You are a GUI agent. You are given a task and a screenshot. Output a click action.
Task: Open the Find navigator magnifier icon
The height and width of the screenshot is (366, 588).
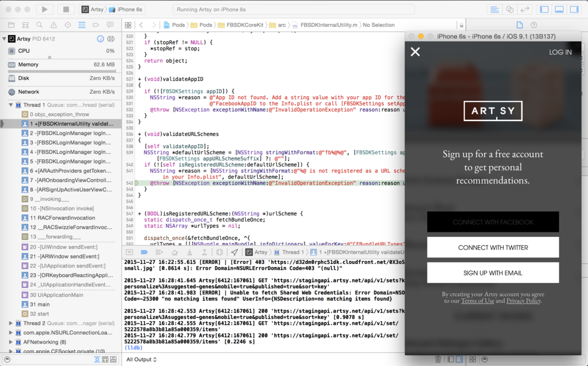tap(40, 25)
